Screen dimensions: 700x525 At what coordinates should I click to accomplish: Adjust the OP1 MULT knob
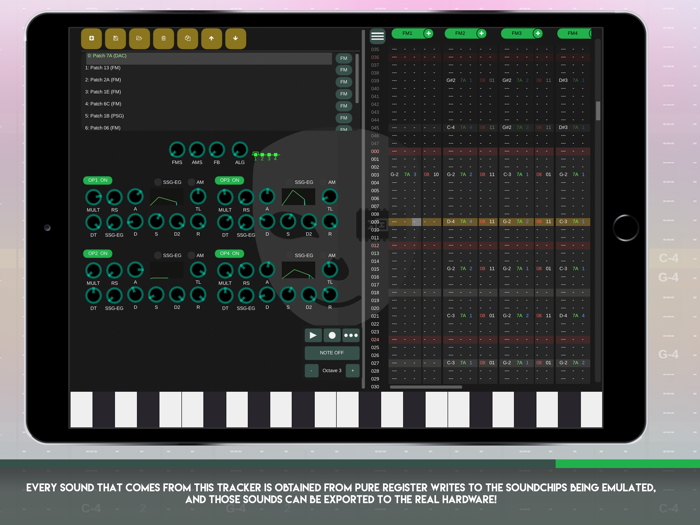pos(93,197)
